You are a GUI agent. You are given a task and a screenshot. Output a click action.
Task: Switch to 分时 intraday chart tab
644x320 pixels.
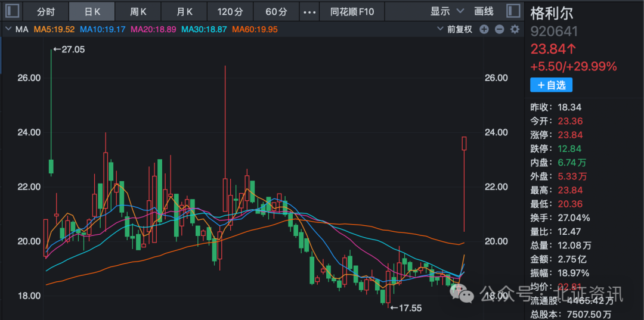point(45,11)
